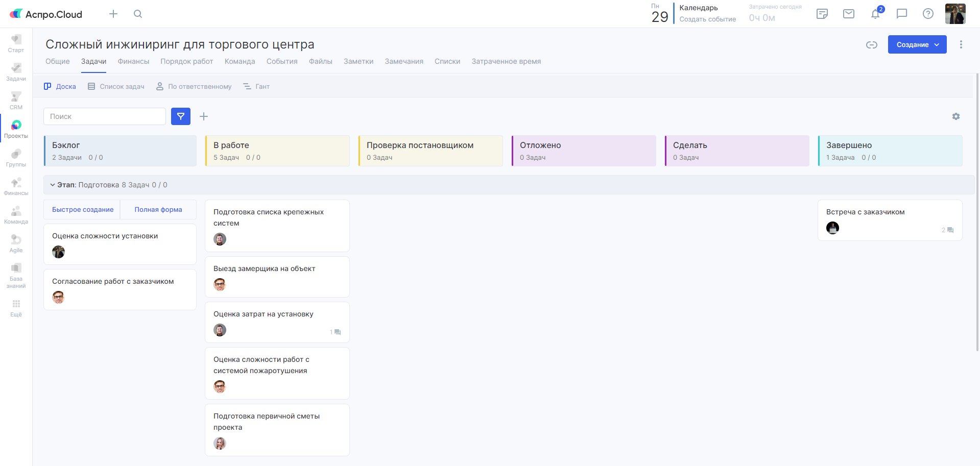Open the Agile section in sidebar
The image size is (980, 466).
(16, 243)
